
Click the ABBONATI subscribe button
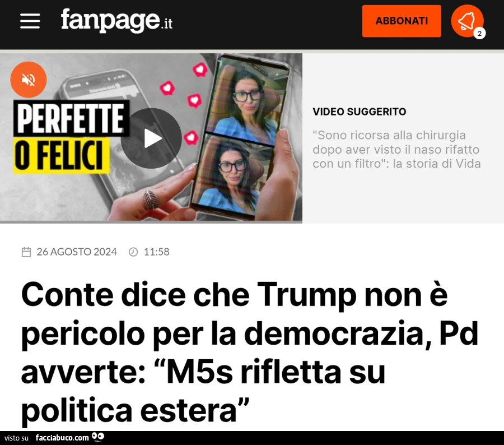(402, 21)
